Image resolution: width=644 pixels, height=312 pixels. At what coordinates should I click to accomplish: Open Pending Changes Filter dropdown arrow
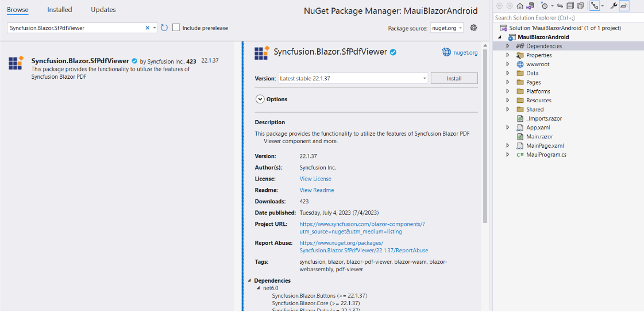[552, 6]
